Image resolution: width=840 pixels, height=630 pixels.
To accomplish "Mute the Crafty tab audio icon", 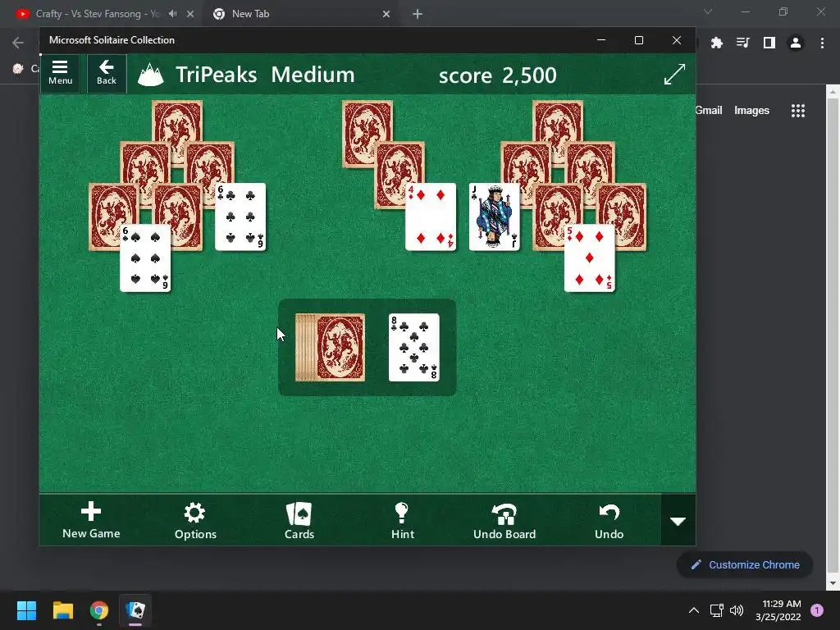I will tap(172, 14).
